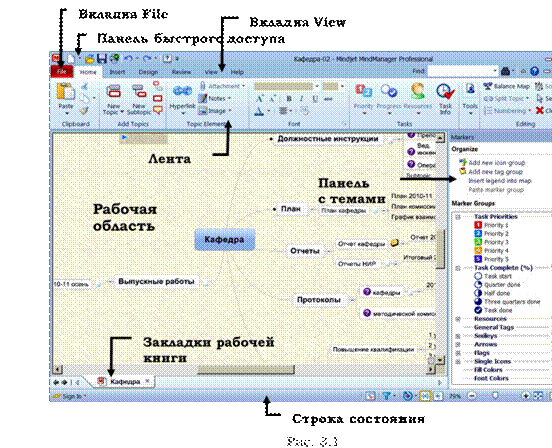The image size is (552, 448).
Task: Open Task Info clock icon
Action: 445,92
